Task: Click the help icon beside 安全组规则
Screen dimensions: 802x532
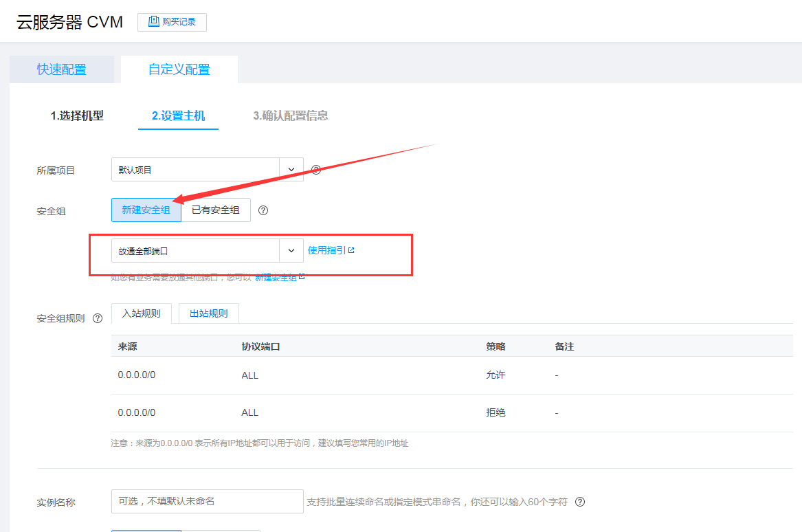Action: click(97, 318)
